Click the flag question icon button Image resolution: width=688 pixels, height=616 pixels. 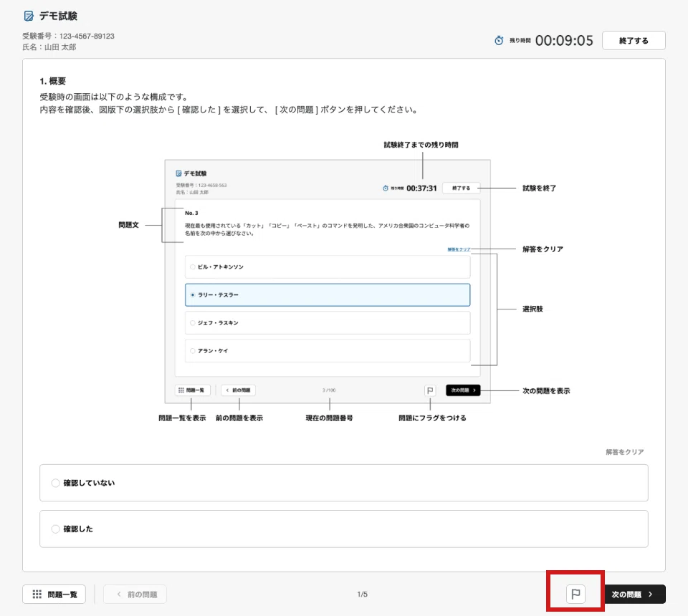click(575, 594)
